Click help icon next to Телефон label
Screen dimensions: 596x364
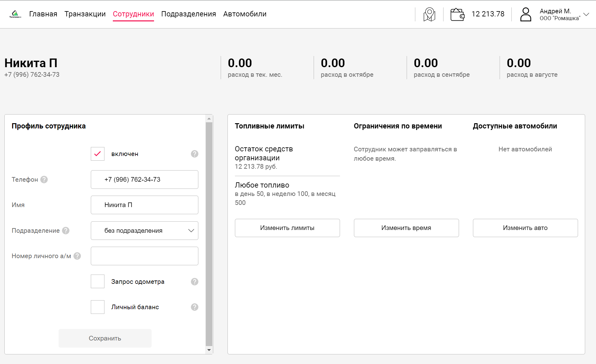pyautogui.click(x=44, y=180)
